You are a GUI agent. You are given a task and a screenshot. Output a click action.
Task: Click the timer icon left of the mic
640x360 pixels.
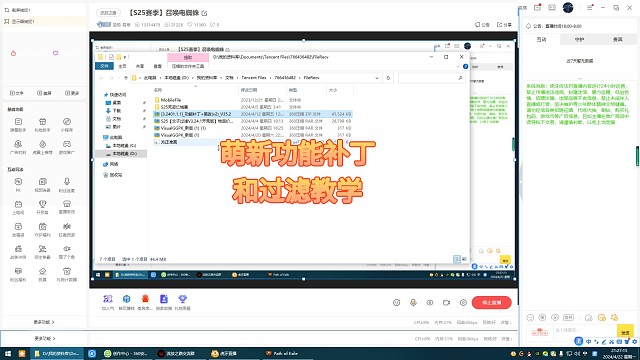pos(396,302)
